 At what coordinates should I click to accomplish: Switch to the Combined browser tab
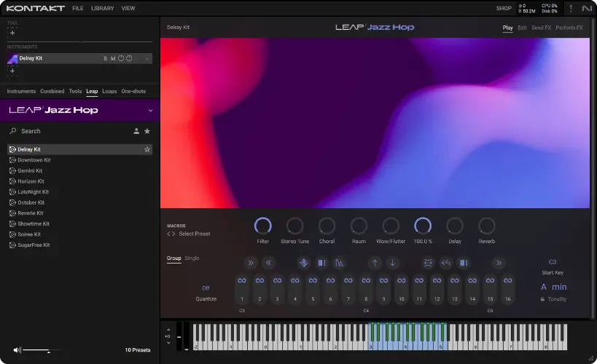(52, 91)
